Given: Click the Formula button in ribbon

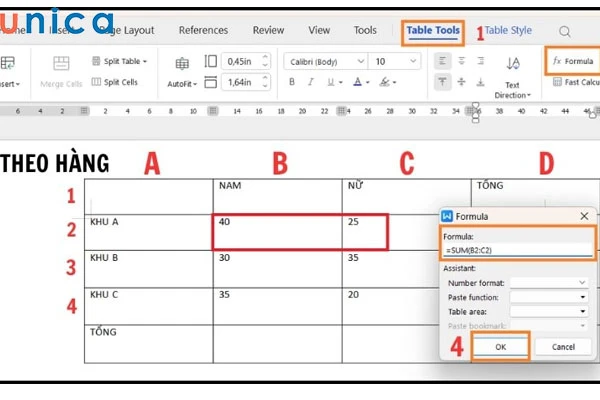Looking at the screenshot, I should tap(573, 61).
